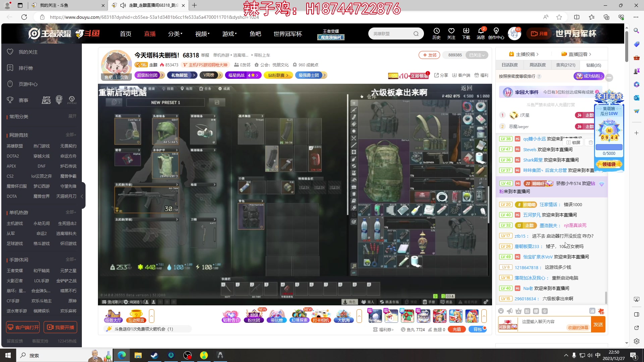The image size is (644, 362).
Task: Go to 首页 in top navigation
Action: coord(125,34)
